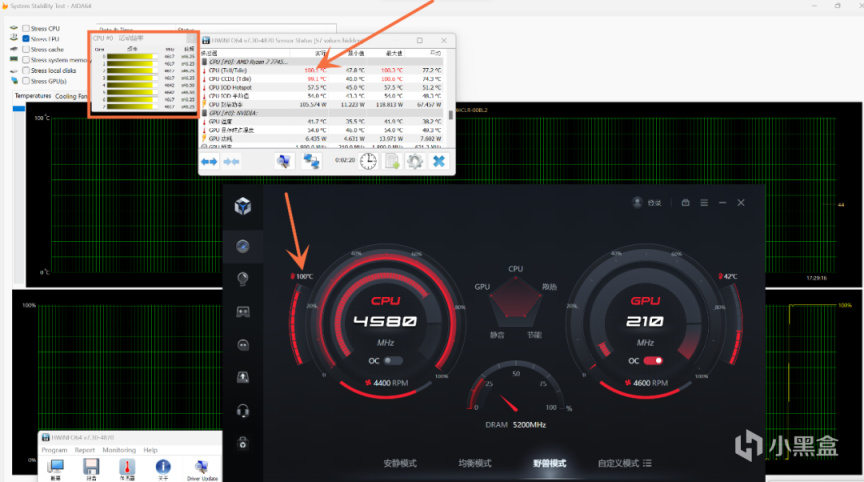Open the light bulb lighting sidebar icon

(x=242, y=279)
